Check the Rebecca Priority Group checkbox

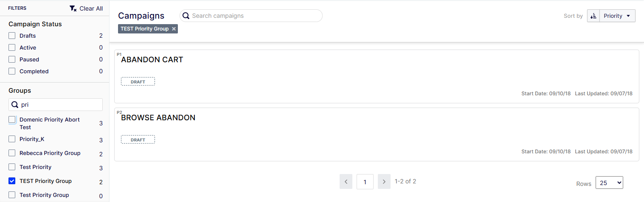click(x=12, y=153)
